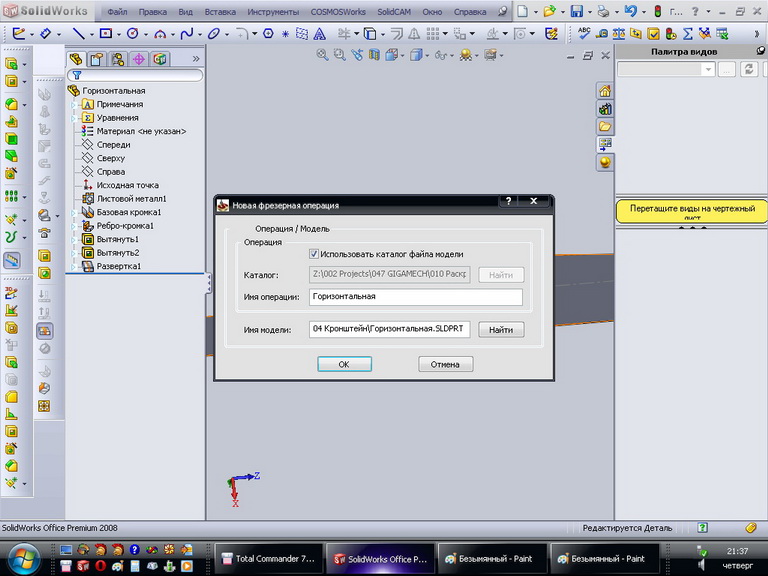This screenshot has width=768, height=576.
Task: Click the taskbar clock showing 21:37
Action: coord(737,551)
